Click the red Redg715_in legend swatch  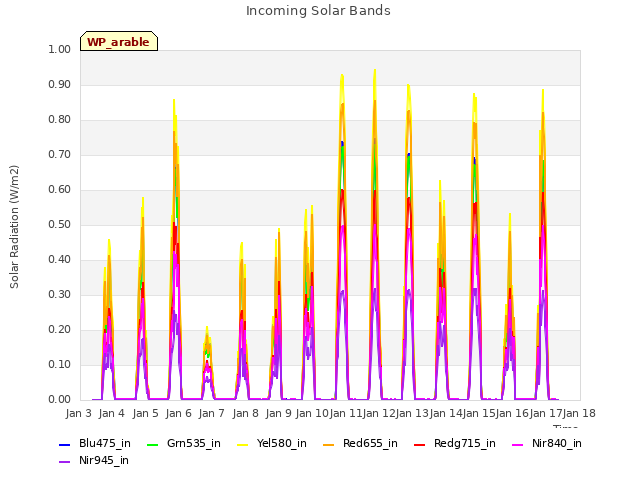pos(419,444)
